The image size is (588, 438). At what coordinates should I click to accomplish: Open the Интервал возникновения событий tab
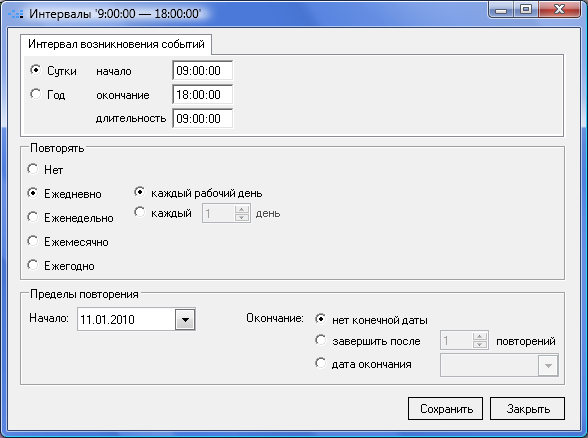(116, 44)
